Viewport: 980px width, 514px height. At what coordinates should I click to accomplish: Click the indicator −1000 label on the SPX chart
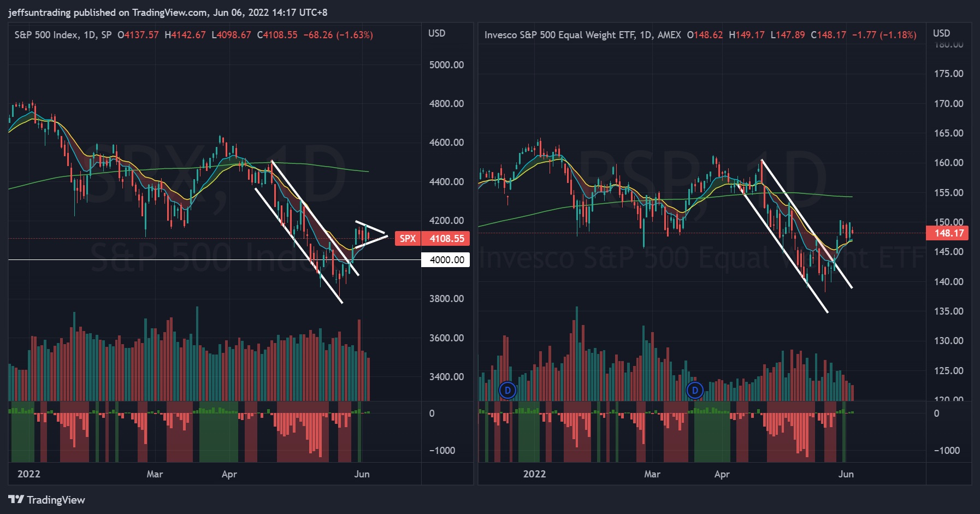(x=442, y=451)
